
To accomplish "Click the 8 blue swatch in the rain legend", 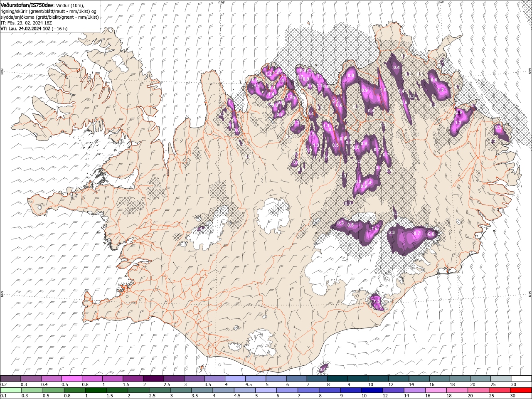I will (330, 390).
